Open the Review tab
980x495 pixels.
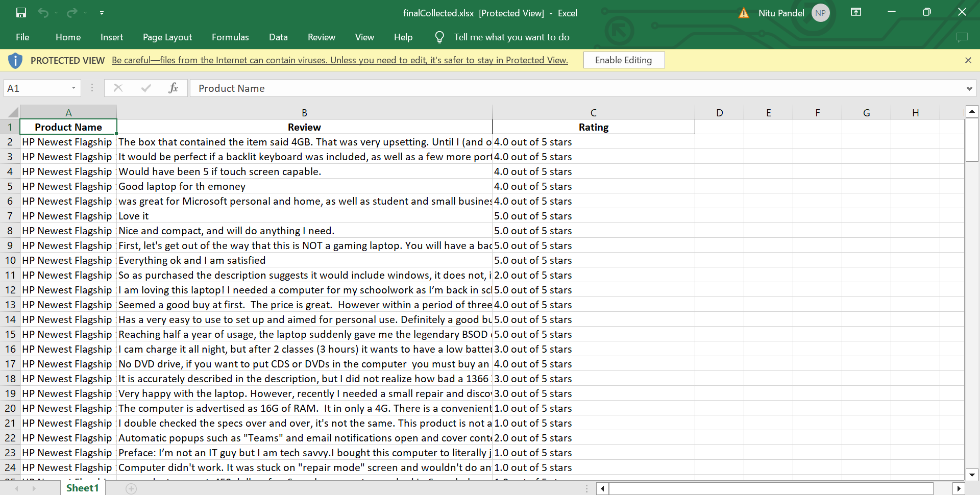click(322, 37)
